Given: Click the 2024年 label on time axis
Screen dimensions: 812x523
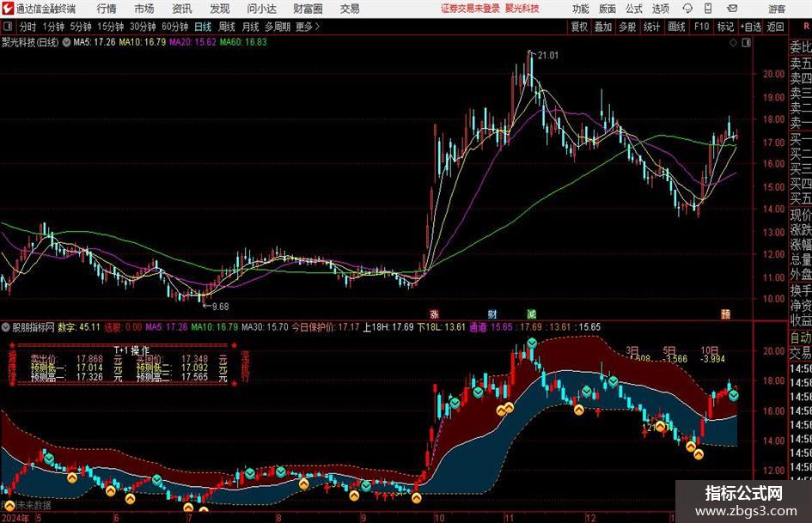Looking at the screenshot, I should tap(15, 518).
